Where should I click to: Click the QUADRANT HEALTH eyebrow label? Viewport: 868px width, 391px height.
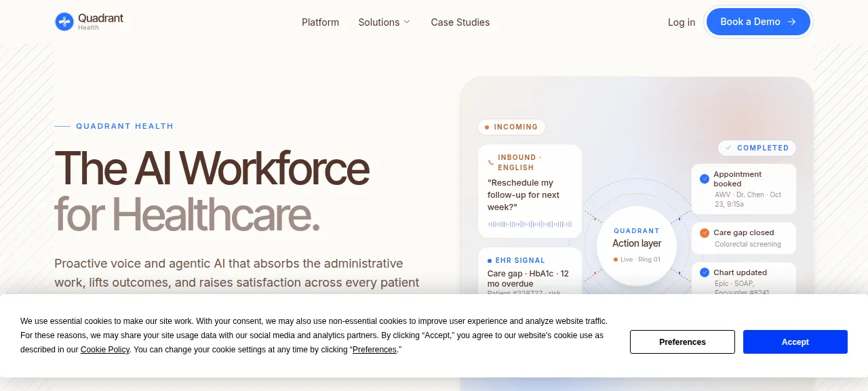(x=125, y=126)
